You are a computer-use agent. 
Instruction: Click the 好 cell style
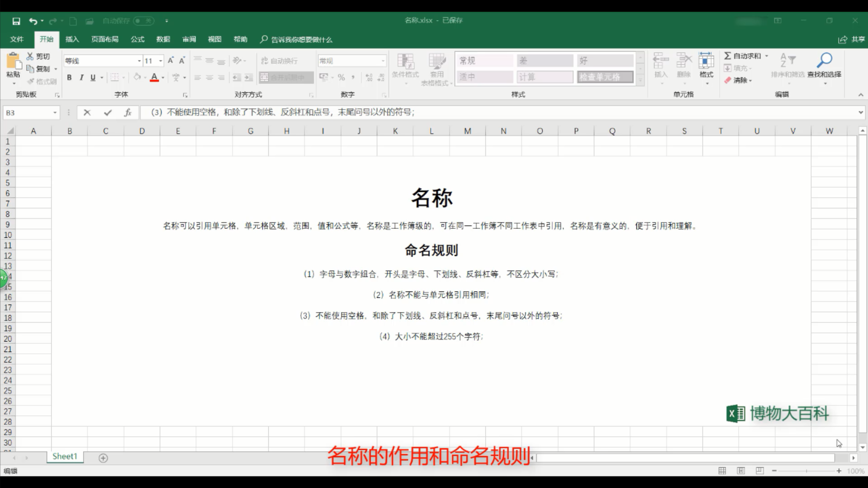(604, 60)
